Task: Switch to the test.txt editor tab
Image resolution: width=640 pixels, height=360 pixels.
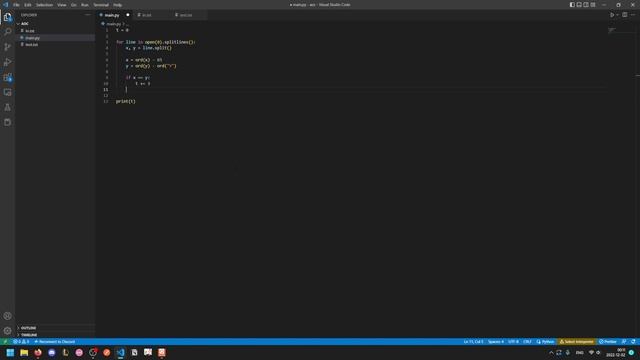Action: [x=189, y=15]
